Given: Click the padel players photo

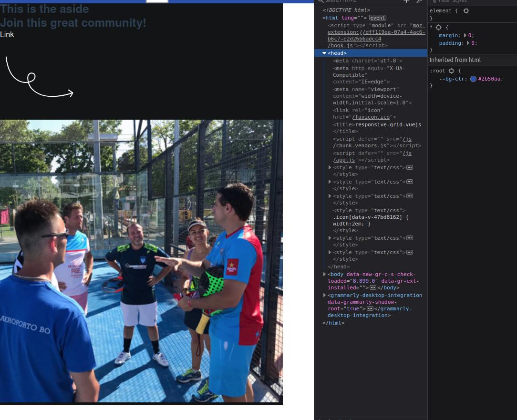Looking at the screenshot, I should (141, 261).
